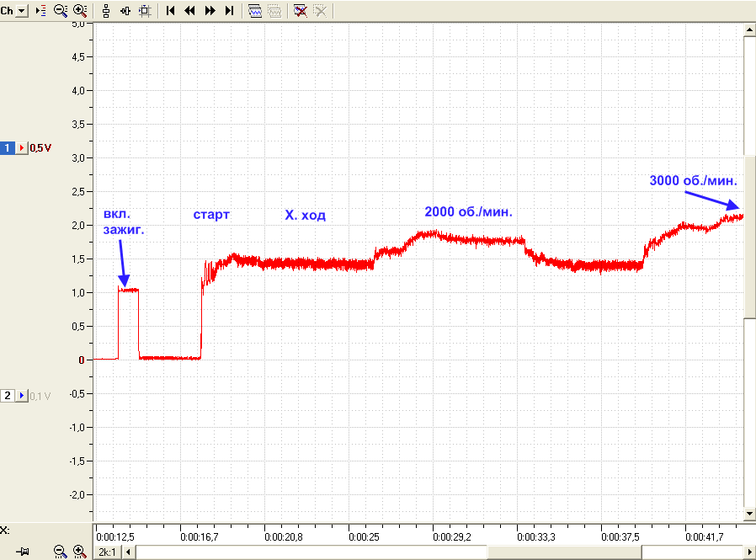Toggle the channel 1 red arrow
This screenshot has height=560, width=756.
[x=22, y=147]
